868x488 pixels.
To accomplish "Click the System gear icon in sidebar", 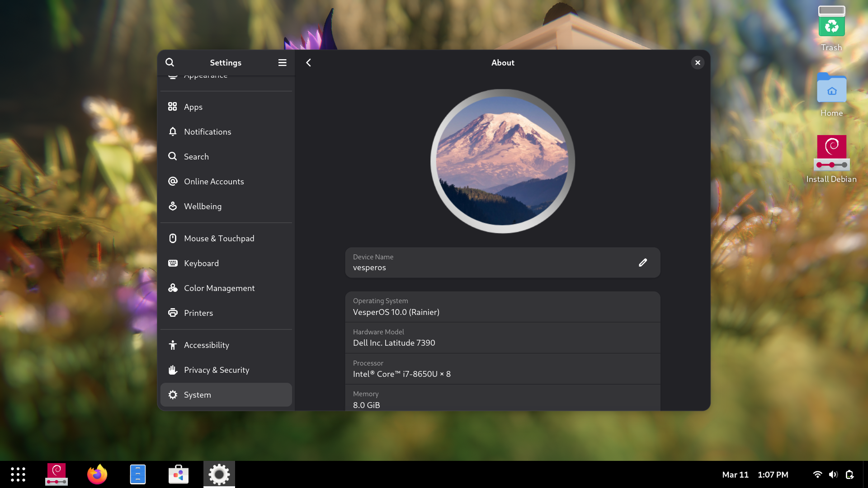I will click(x=172, y=394).
